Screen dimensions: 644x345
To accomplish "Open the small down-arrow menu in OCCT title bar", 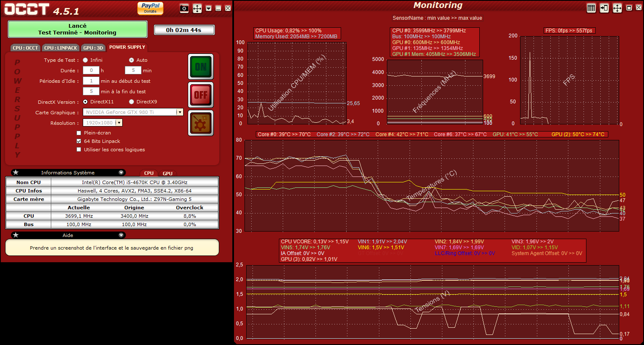I will pyautogui.click(x=209, y=8).
